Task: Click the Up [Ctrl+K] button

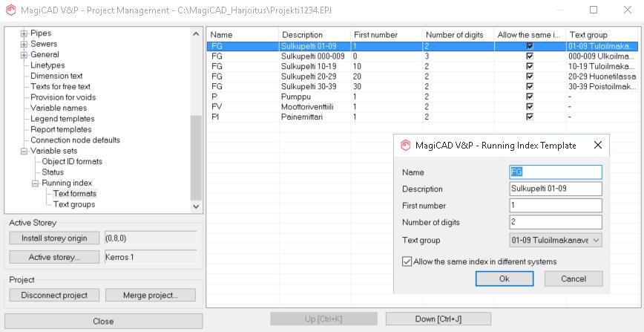Action: [x=323, y=319]
